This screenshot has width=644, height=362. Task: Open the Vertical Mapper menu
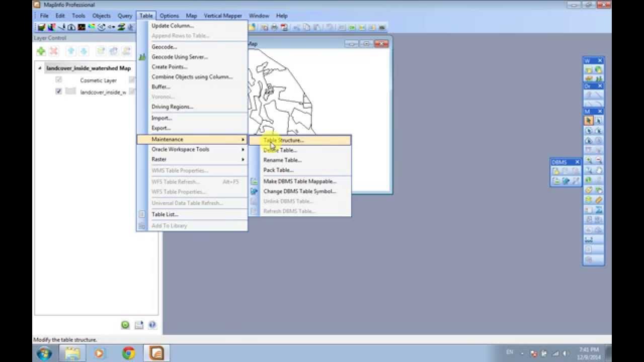pyautogui.click(x=223, y=16)
